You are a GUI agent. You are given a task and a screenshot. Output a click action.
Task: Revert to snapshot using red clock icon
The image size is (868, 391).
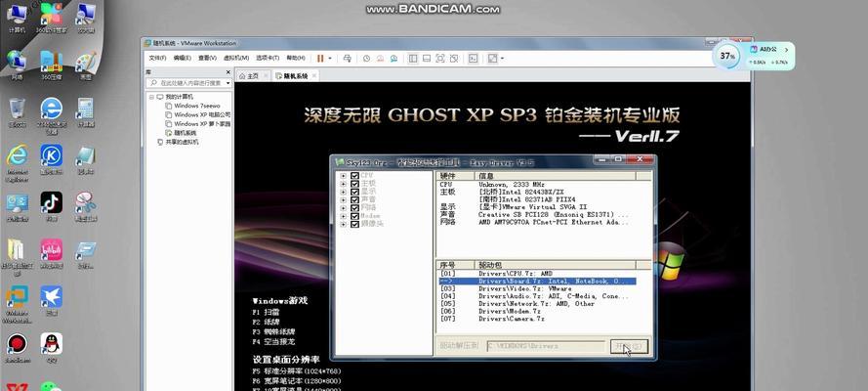[x=381, y=58]
